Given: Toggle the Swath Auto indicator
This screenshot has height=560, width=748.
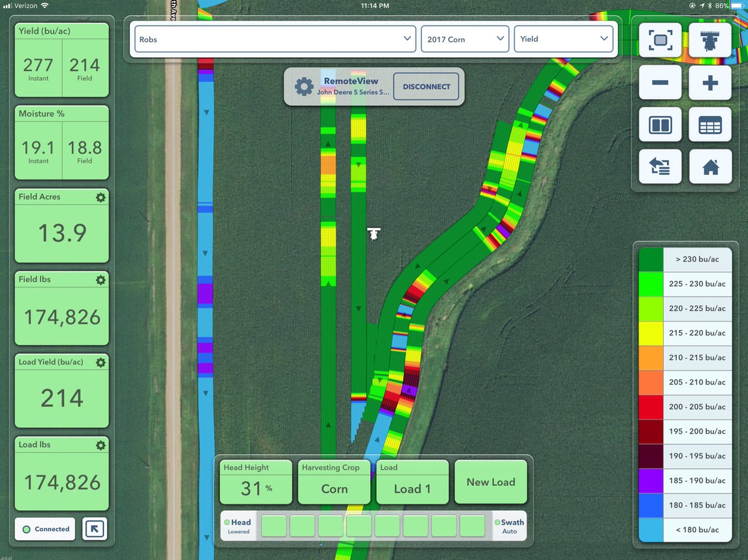Looking at the screenshot, I should (x=509, y=526).
